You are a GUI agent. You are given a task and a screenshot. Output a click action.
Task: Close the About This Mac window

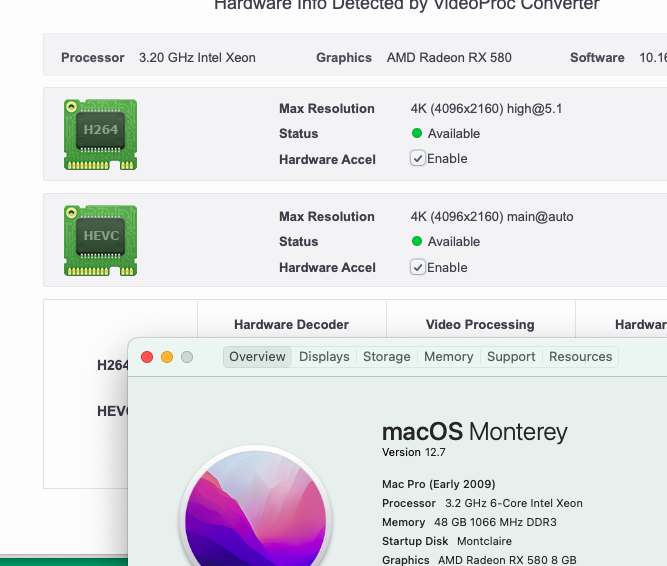147,357
